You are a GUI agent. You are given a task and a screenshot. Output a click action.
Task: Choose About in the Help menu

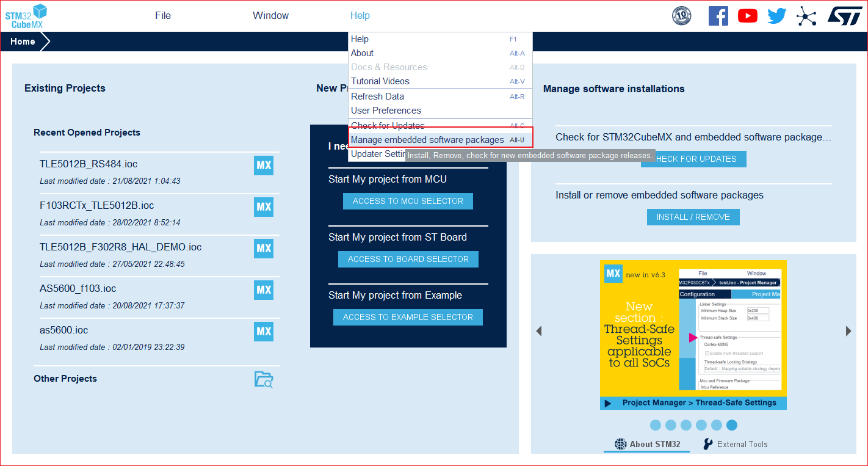point(440,53)
